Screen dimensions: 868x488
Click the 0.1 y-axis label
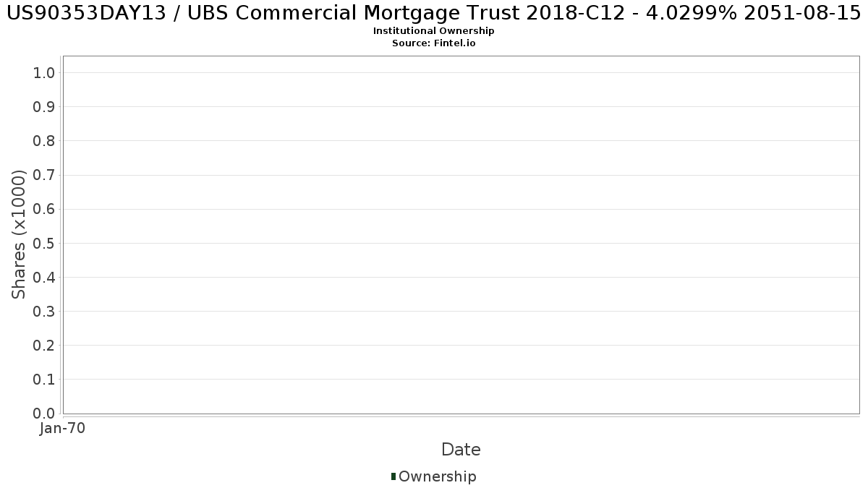point(44,379)
